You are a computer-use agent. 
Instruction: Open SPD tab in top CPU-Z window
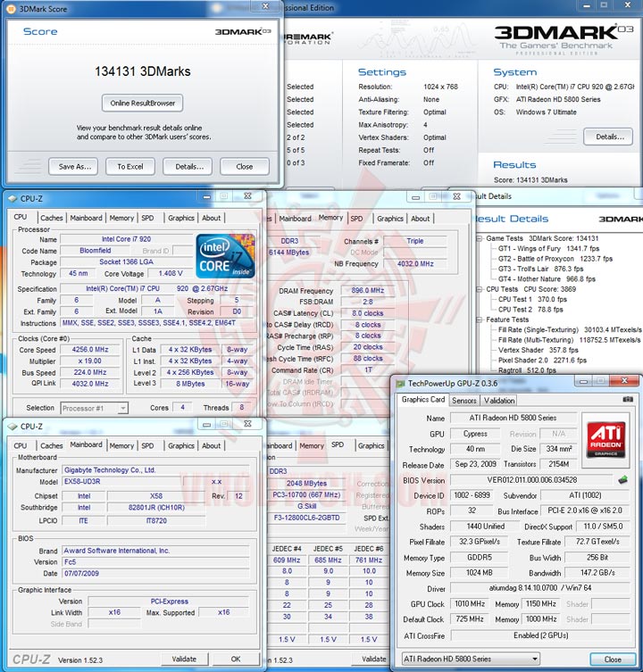(147, 218)
